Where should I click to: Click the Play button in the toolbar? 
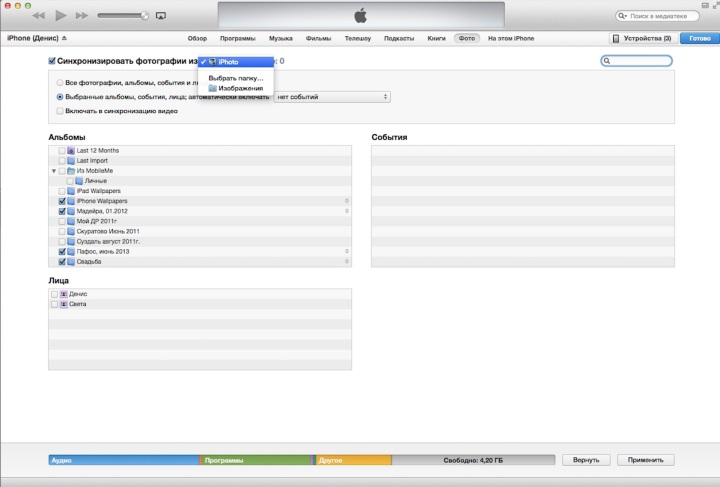click(61, 16)
